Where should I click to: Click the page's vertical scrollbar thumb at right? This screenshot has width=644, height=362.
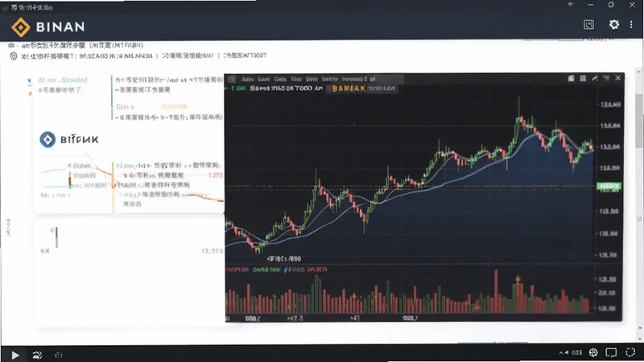coord(639,121)
